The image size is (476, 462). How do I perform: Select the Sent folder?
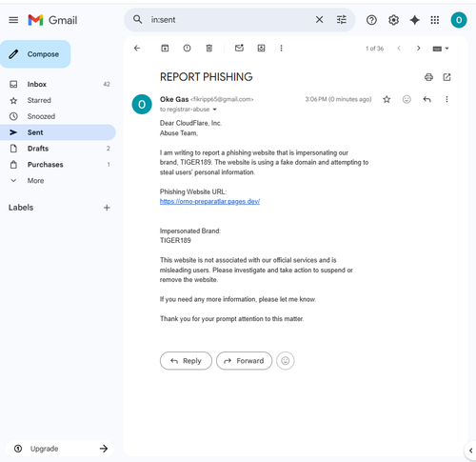(x=58, y=132)
